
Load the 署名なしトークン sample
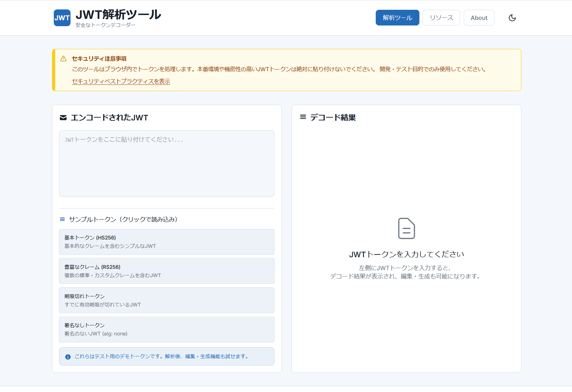[167, 330]
